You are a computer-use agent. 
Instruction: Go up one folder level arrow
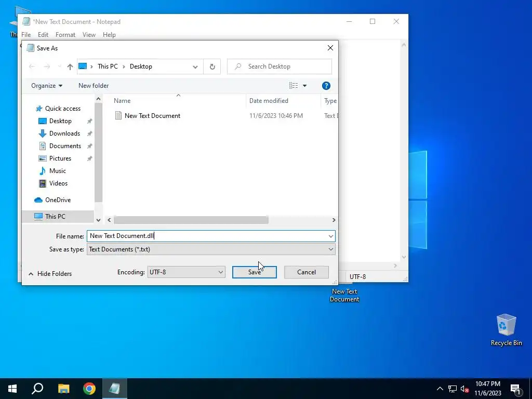[x=70, y=66]
